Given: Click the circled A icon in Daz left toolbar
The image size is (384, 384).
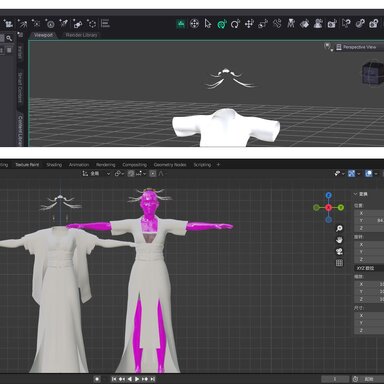Looking at the screenshot, I should (x=50, y=24).
